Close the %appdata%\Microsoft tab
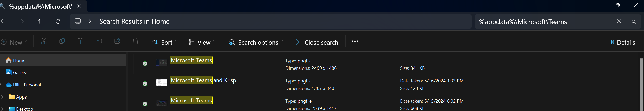 79,6
